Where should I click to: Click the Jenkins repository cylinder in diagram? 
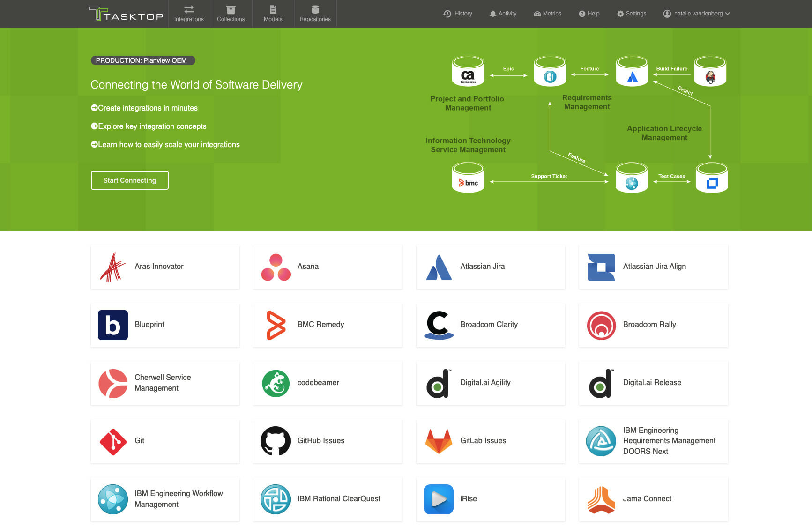(x=710, y=71)
